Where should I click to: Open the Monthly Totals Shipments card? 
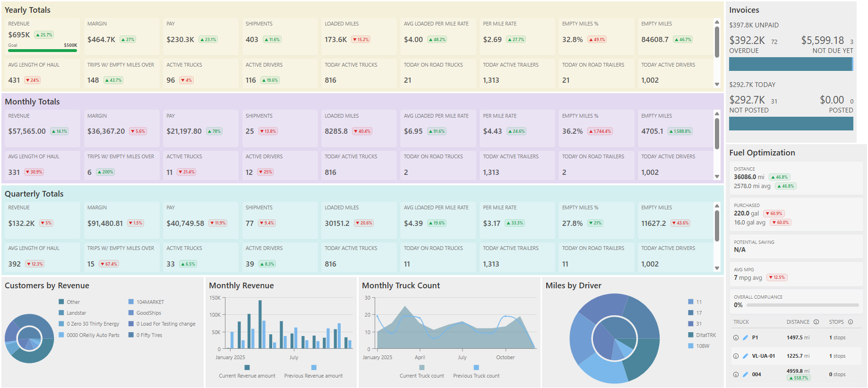(278, 128)
